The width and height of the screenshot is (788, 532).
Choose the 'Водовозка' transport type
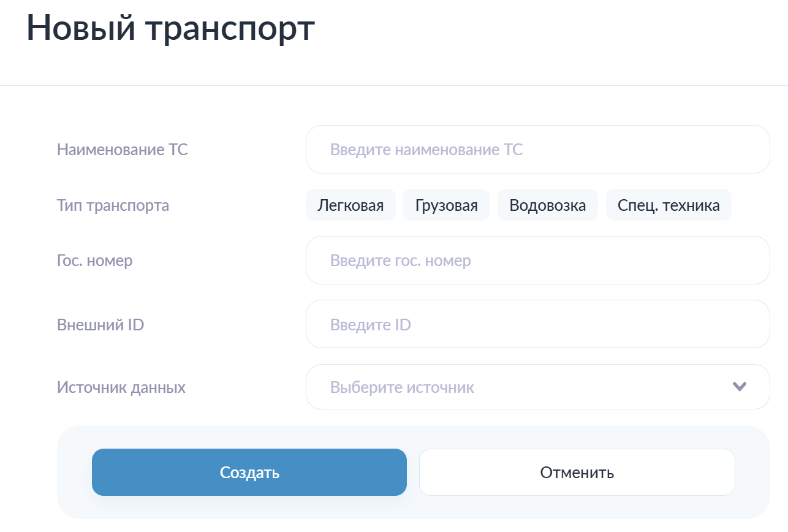point(548,205)
